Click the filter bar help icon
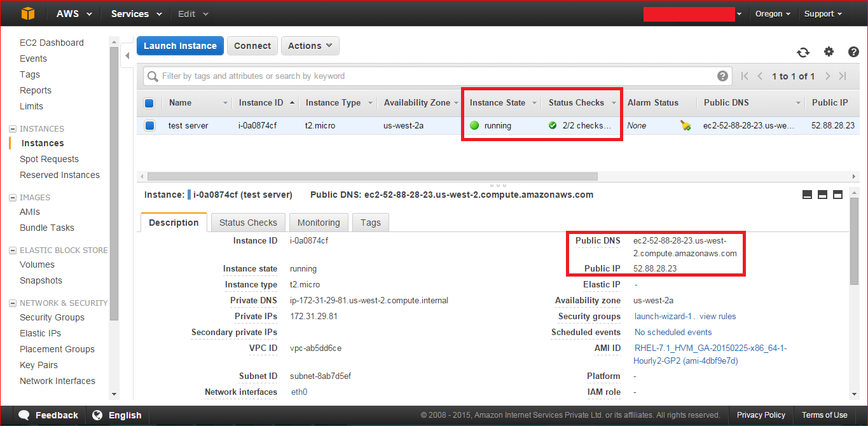This screenshot has width=868, height=426. pos(722,76)
